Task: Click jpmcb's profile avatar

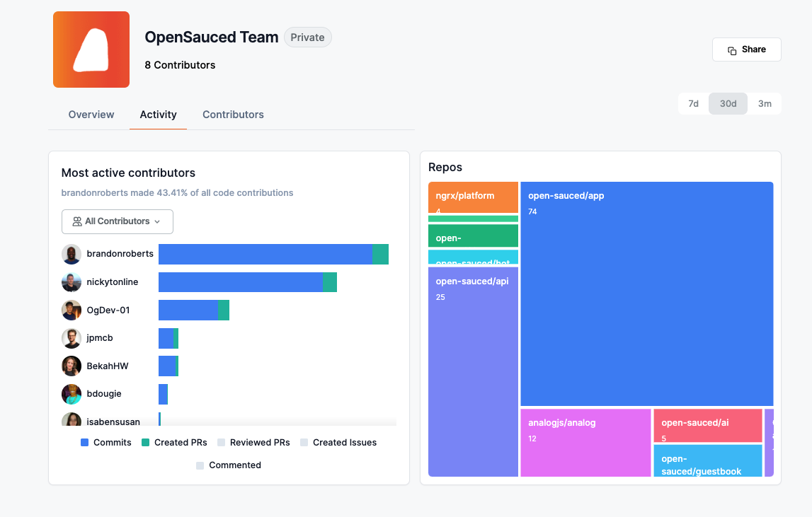Action: (x=72, y=338)
